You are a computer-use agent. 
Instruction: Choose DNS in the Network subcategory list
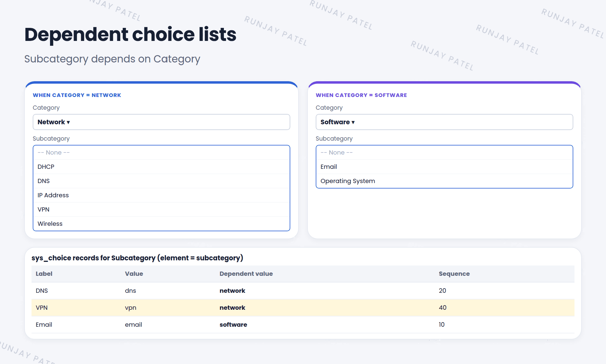(161, 181)
